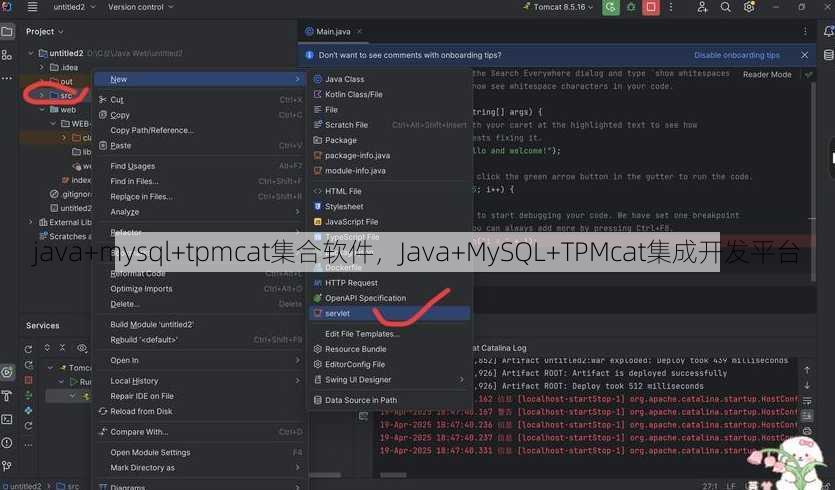Screen dimensions: 835x490
Task: Open IDE settings gear
Action: point(749,7)
